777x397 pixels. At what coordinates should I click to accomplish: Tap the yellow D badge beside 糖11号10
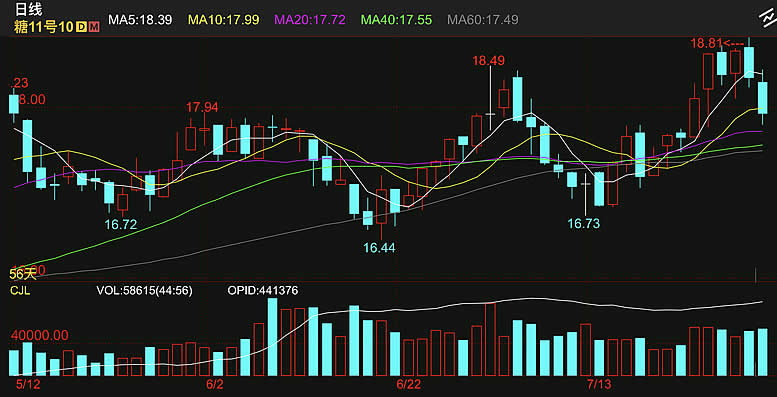point(81,27)
